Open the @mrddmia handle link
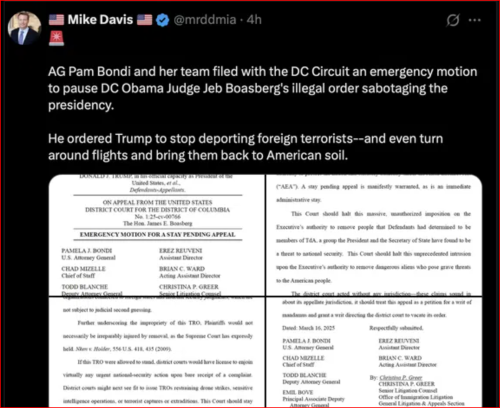Screen dimensions: 500x408 (x=205, y=20)
